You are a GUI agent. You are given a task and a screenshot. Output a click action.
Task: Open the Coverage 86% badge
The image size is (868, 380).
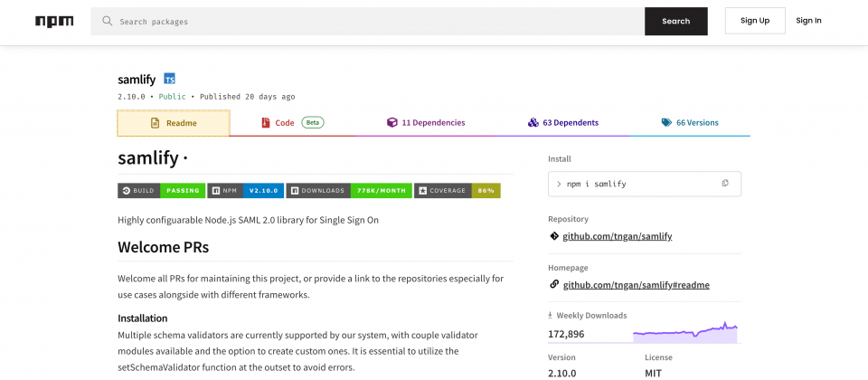point(458,191)
